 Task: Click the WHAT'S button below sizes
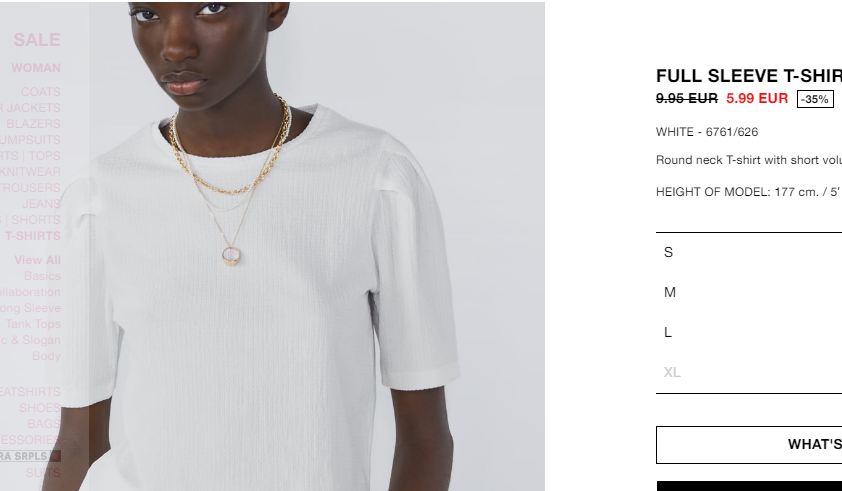tap(749, 445)
